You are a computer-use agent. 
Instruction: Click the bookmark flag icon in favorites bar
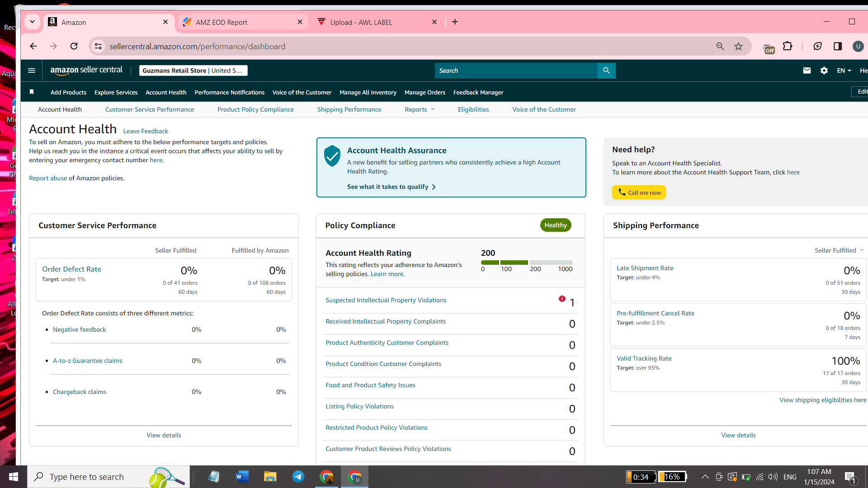32,92
